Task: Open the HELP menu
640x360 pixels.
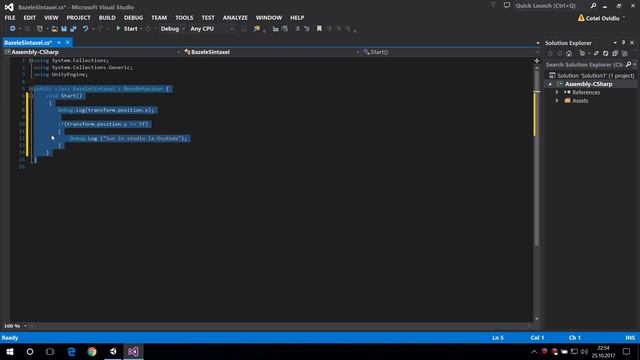Action: (x=297, y=18)
